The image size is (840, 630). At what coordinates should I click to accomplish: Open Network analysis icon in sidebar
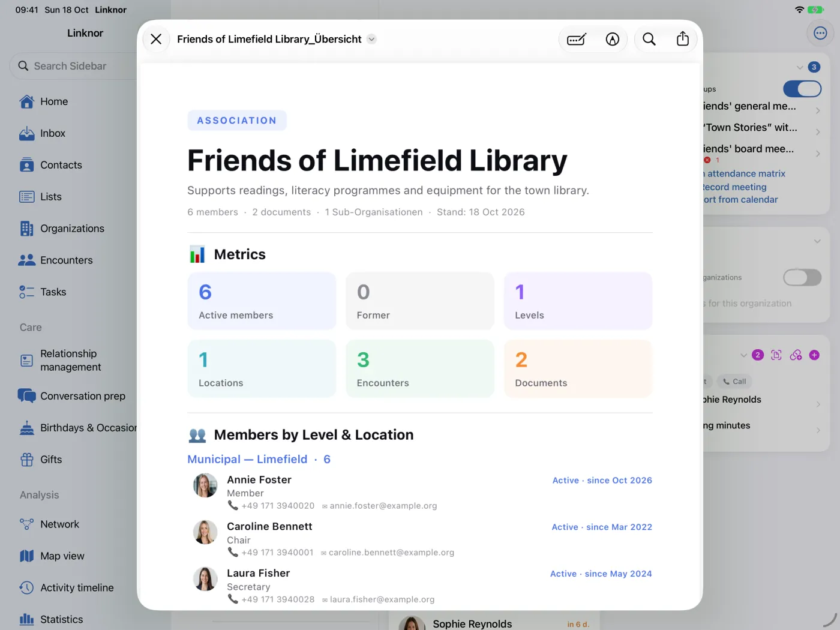click(26, 524)
